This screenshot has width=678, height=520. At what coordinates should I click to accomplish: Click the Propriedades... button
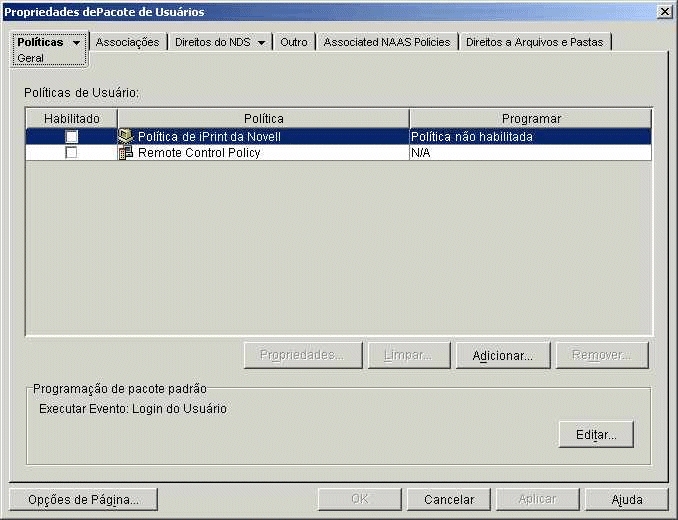click(x=303, y=355)
